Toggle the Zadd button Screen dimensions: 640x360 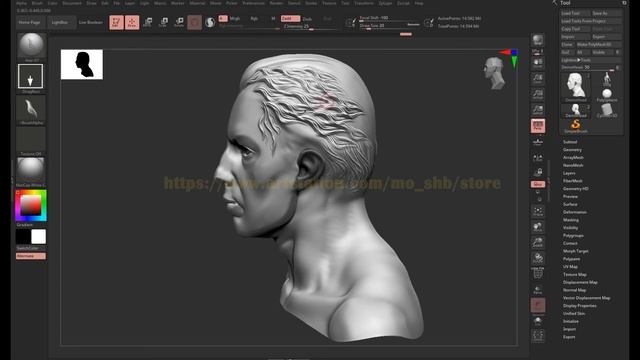(290, 18)
